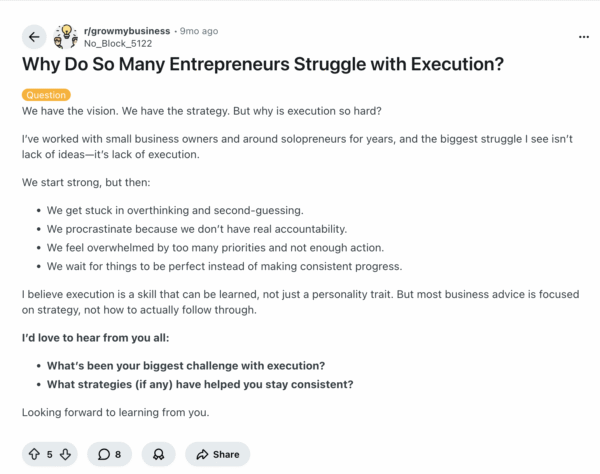The image size is (600, 474).
Task: Click the vote count number 5
Action: point(49,454)
